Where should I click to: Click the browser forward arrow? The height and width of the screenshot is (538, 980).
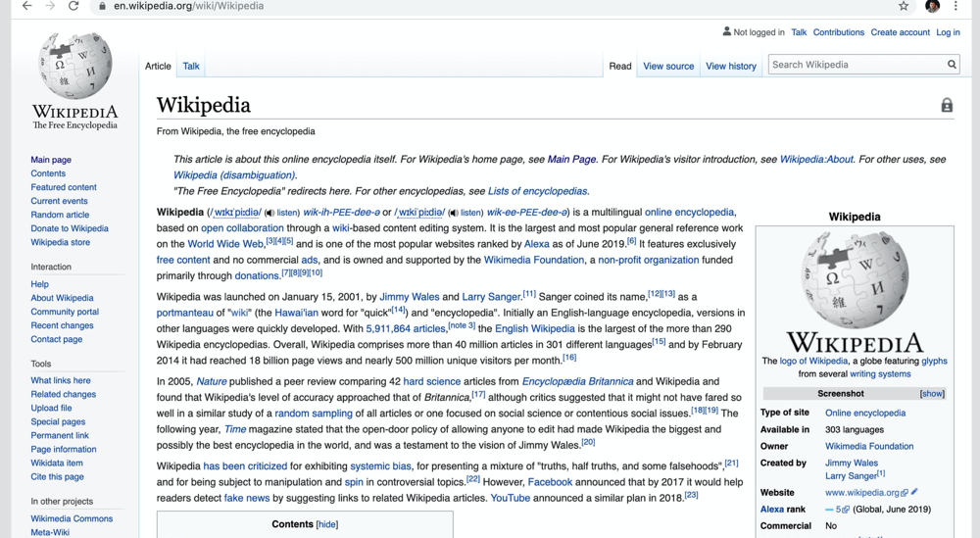click(x=50, y=6)
